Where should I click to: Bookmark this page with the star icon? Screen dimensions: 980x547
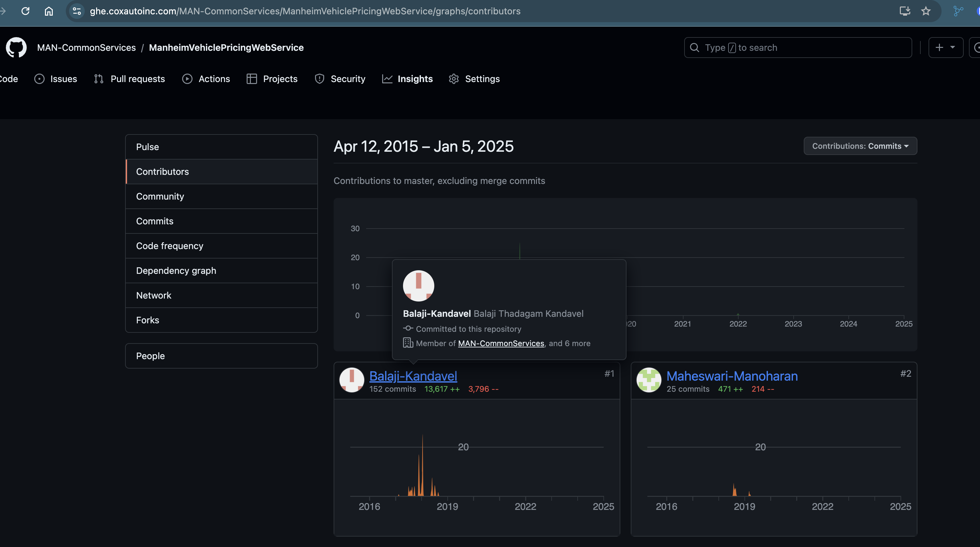(x=926, y=11)
